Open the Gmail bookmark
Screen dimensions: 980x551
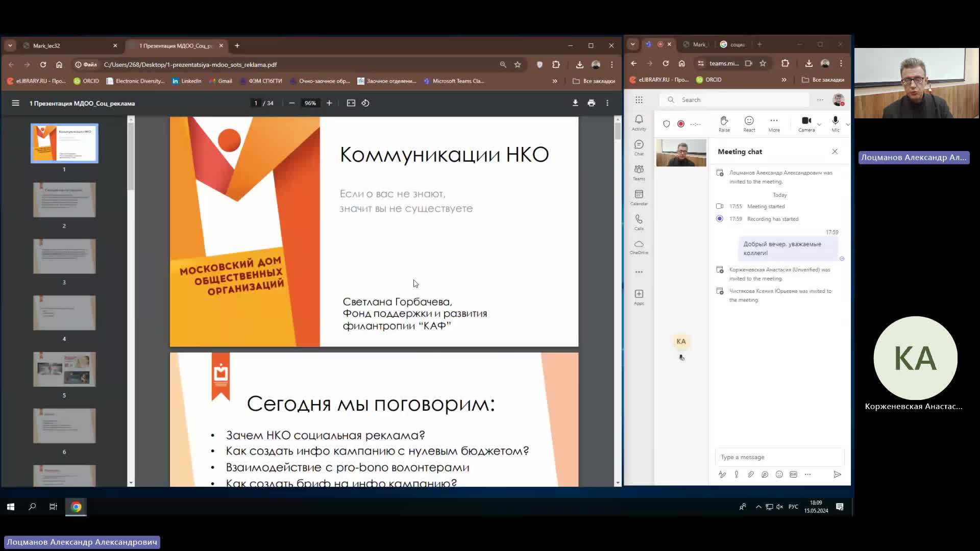click(x=220, y=81)
